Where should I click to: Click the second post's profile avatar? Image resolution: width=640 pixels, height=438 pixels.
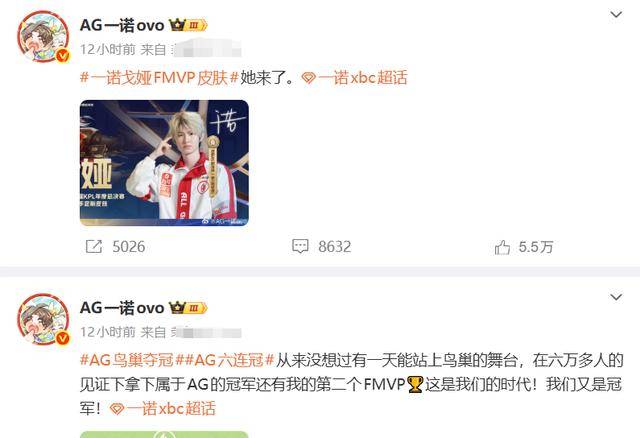point(43,319)
